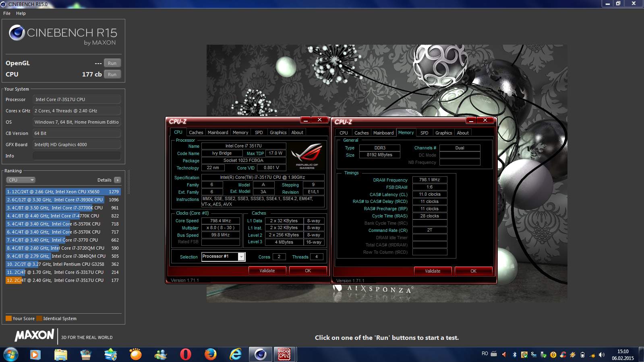The width and height of the screenshot is (644, 362).
Task: Switch to Memory tab in left CPU-Z window
Action: pyautogui.click(x=240, y=132)
